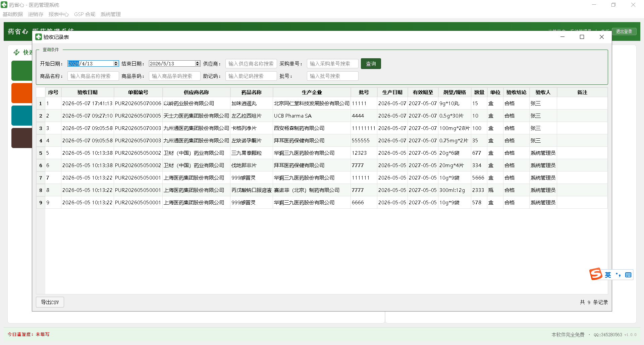644x345 pixels.
Task: Click the 验收结论 column header
Action: (516, 92)
